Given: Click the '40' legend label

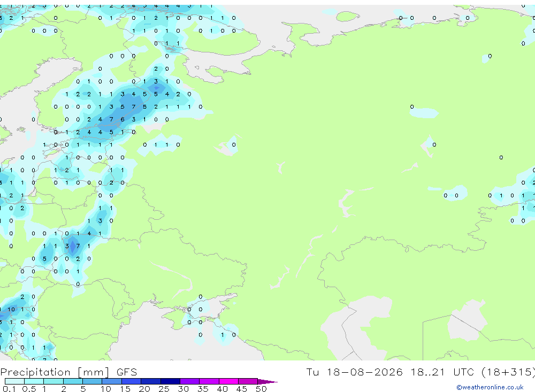Looking at the screenshot, I should pos(222,389).
